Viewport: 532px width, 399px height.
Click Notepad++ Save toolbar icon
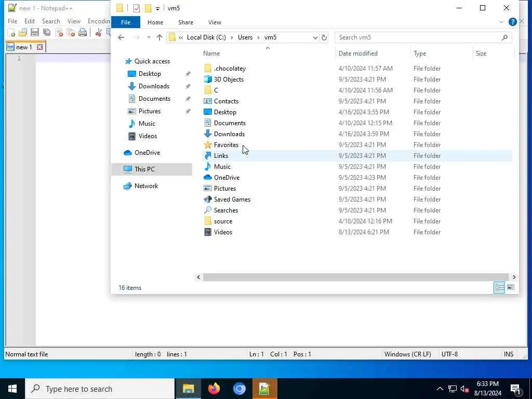(x=35, y=33)
